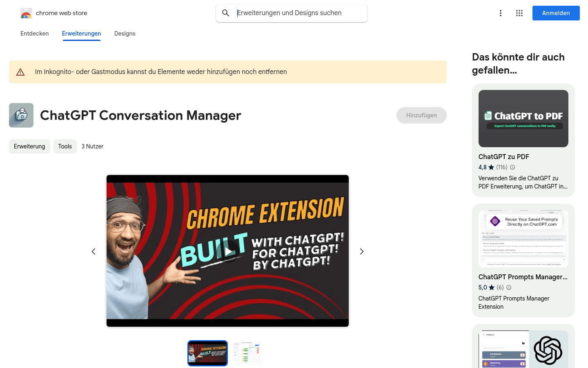
Task: Click the Das könnte dir auch gefallen heading
Action: tap(518, 63)
